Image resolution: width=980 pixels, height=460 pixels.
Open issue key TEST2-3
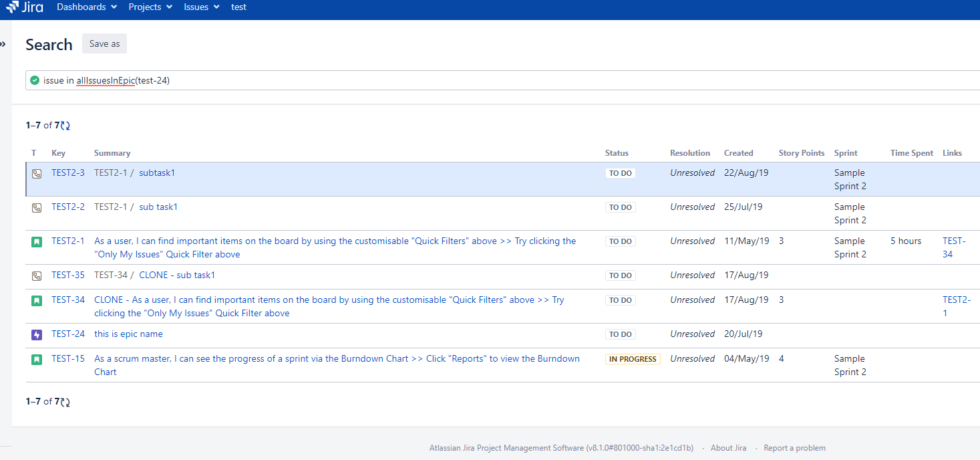[x=68, y=172]
